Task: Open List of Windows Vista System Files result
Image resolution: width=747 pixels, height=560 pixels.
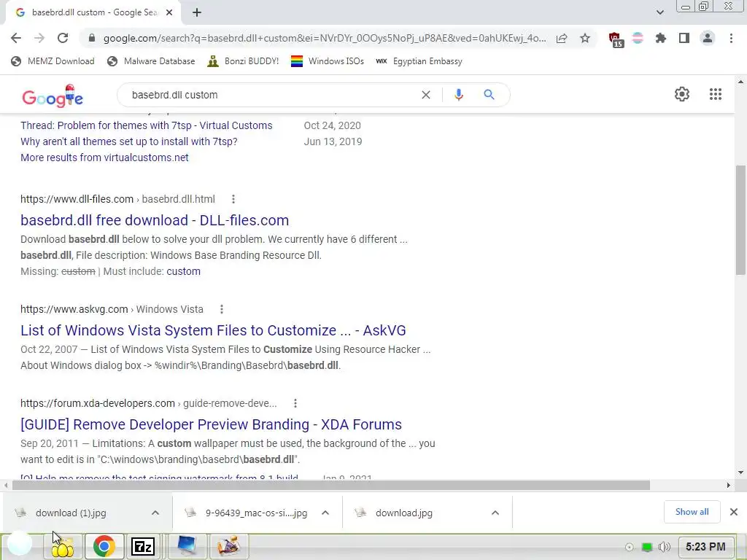Action: (213, 330)
